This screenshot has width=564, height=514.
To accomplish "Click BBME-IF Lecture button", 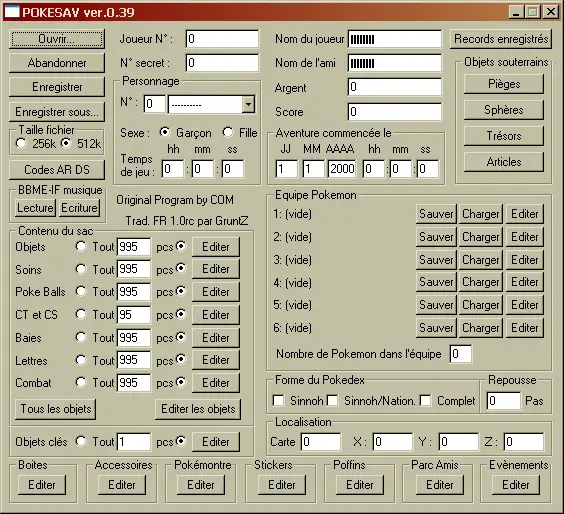I will coord(35,208).
